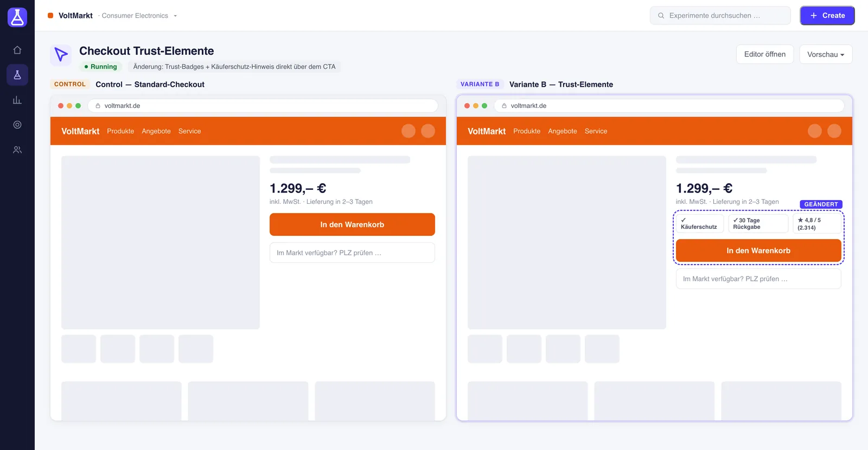Select Produkte in the Variante B navigation
Image resolution: width=868 pixels, height=450 pixels.
click(x=527, y=131)
